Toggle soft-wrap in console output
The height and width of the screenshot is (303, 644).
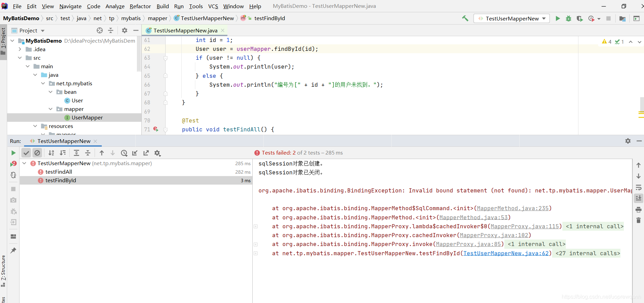[639, 187]
